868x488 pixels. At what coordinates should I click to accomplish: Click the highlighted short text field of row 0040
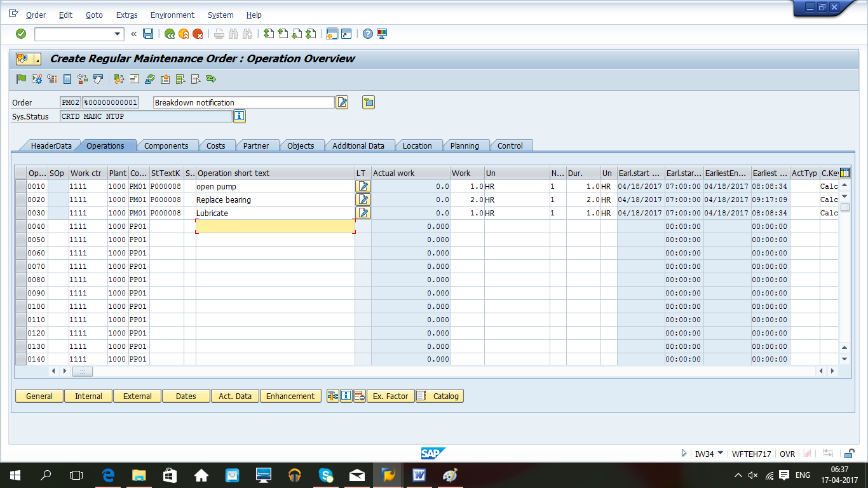(275, 226)
